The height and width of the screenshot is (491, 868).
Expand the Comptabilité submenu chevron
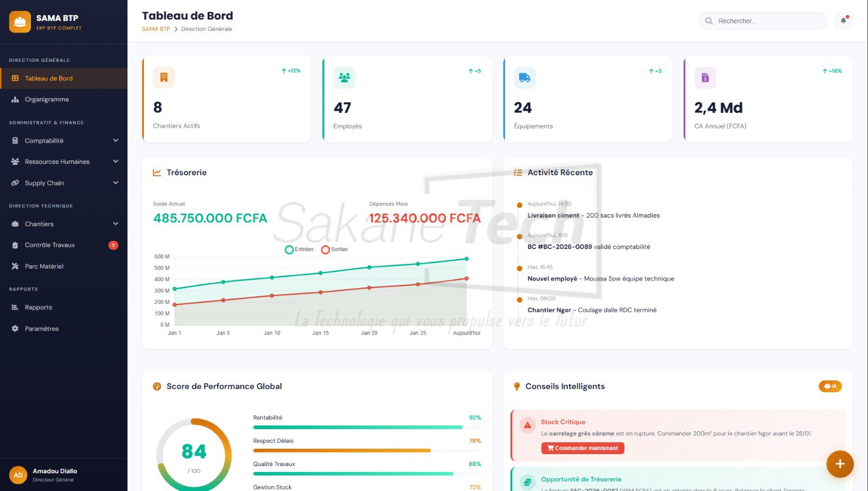click(116, 141)
